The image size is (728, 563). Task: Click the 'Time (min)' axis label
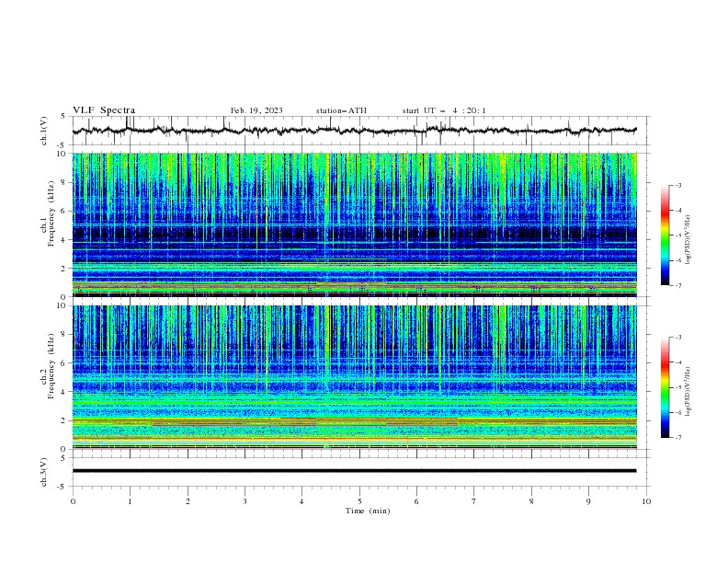(368, 511)
